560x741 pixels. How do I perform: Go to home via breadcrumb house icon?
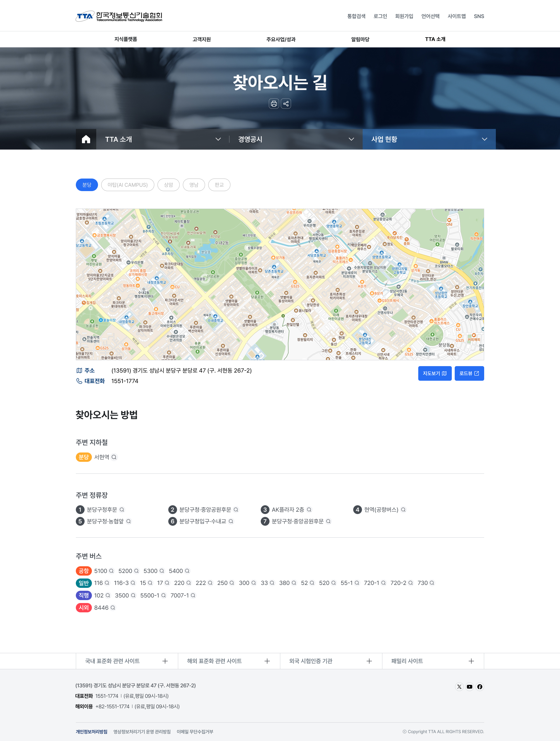[86, 139]
